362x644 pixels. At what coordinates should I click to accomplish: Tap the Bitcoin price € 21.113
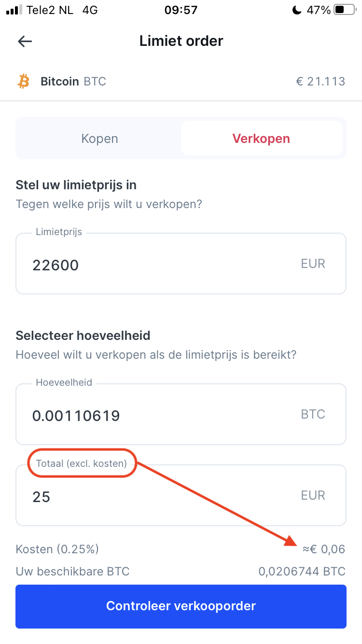coord(320,81)
